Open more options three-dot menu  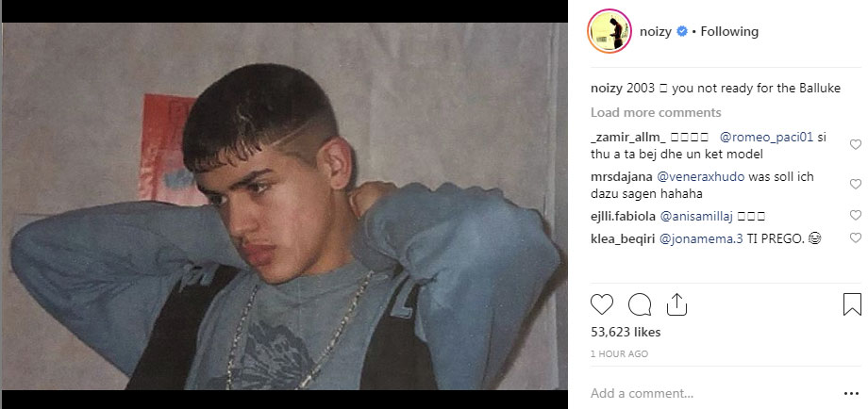tap(851, 394)
